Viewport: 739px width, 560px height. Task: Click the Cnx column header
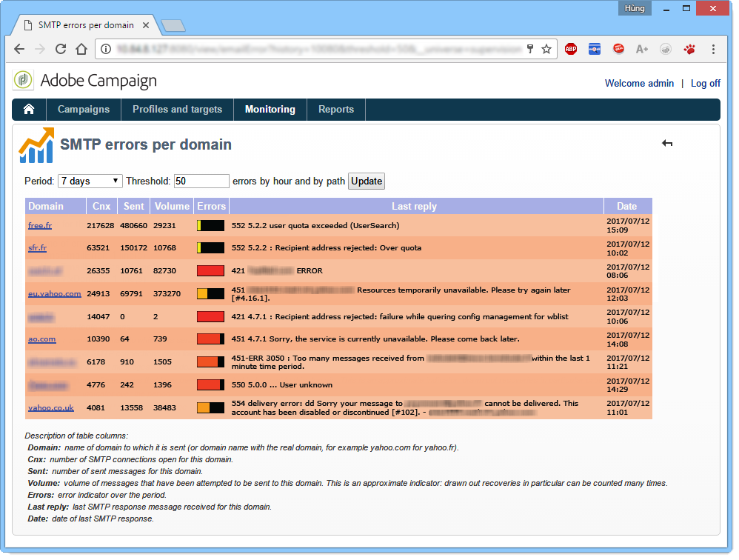pos(101,206)
